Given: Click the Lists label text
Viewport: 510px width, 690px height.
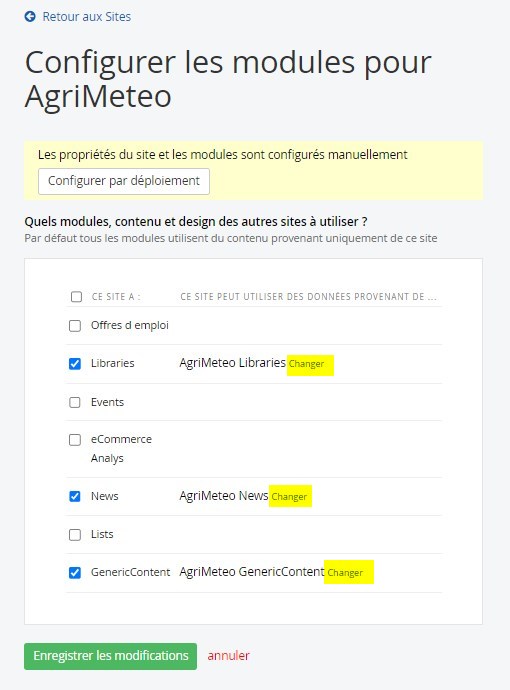Looking at the screenshot, I should (102, 534).
